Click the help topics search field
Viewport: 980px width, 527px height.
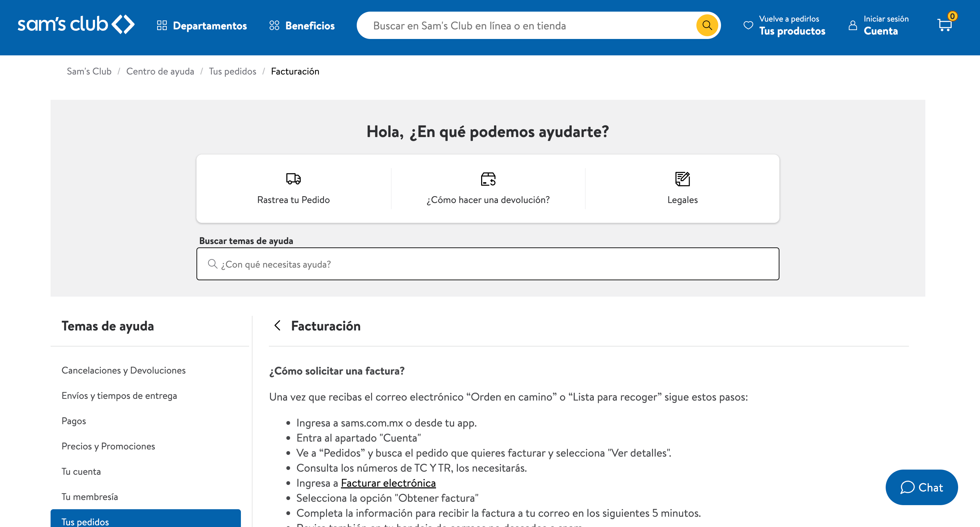tap(488, 264)
